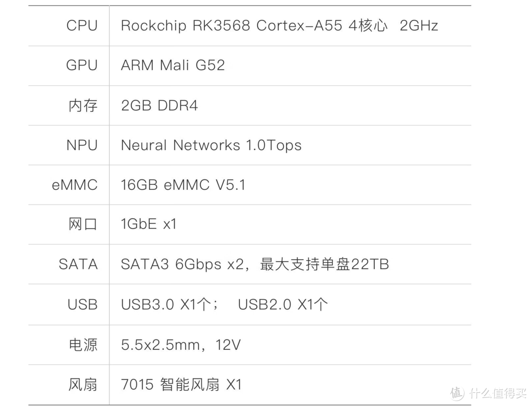Select the GPU row label
The height and width of the screenshot is (406, 532).
(x=82, y=65)
